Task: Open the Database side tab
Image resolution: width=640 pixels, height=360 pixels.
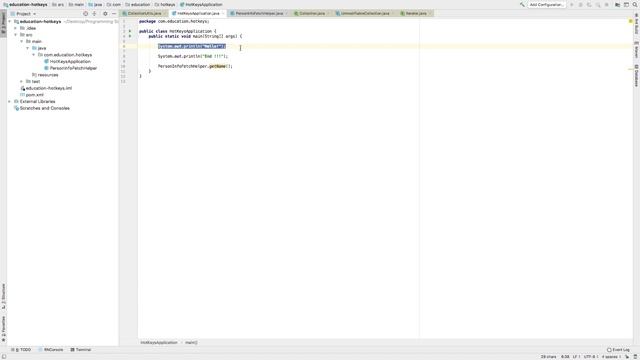Action: [636, 76]
